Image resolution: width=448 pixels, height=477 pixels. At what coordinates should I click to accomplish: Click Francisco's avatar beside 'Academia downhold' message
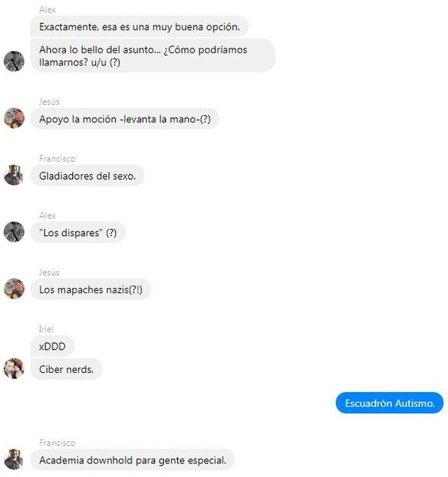(x=14, y=460)
